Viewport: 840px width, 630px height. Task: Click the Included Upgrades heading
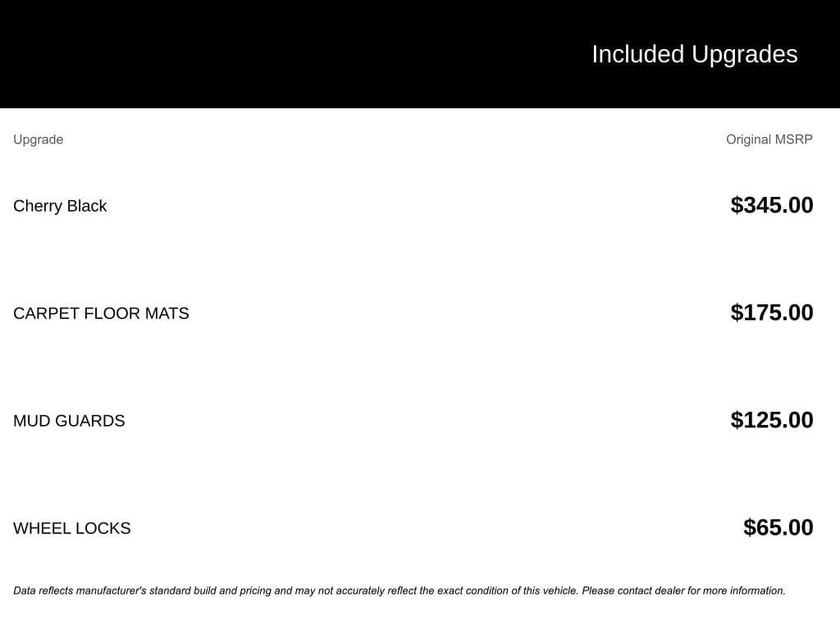[x=694, y=55]
